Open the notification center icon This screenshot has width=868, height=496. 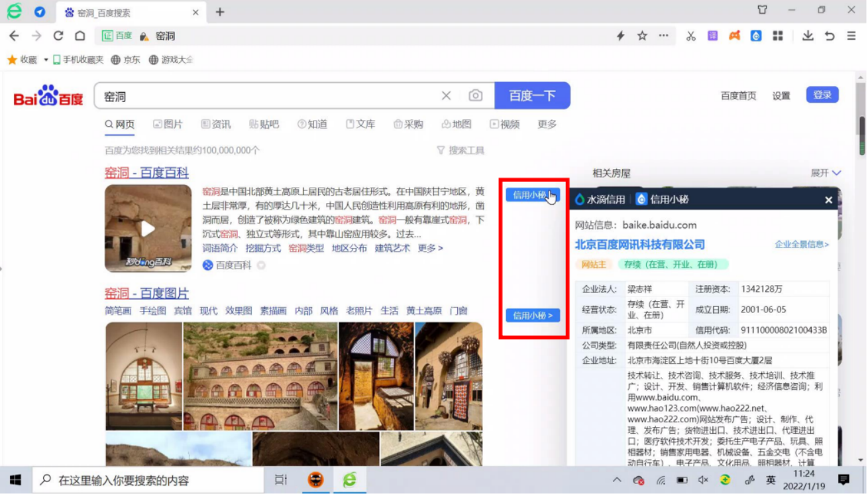[843, 479]
